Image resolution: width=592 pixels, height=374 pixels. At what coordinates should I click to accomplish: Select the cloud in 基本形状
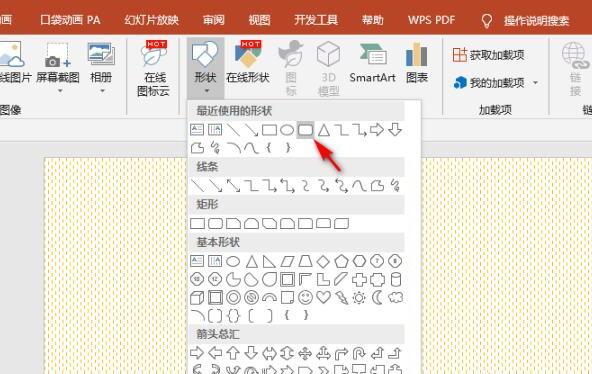click(x=395, y=297)
